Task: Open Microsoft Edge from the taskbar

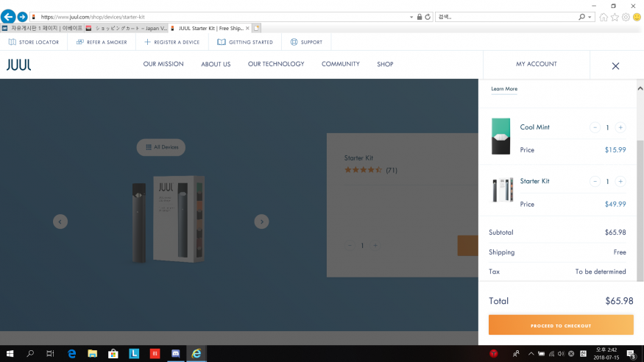Action: tap(72, 354)
